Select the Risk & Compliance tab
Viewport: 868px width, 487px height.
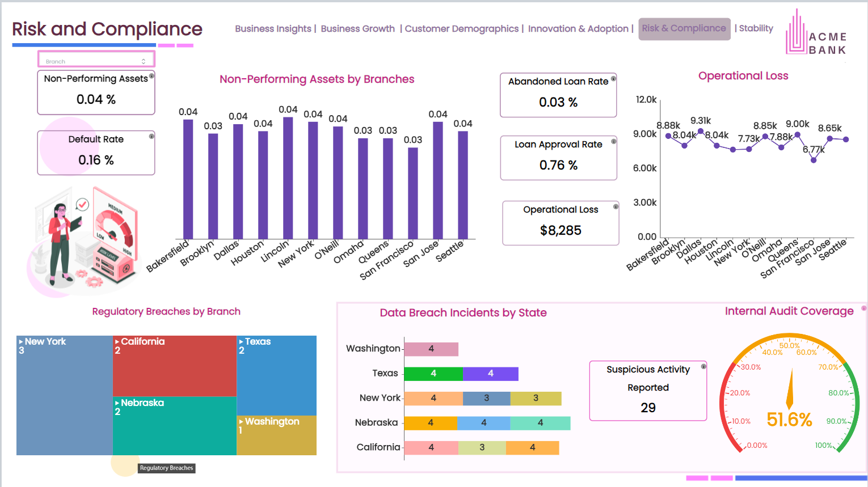[x=684, y=28]
